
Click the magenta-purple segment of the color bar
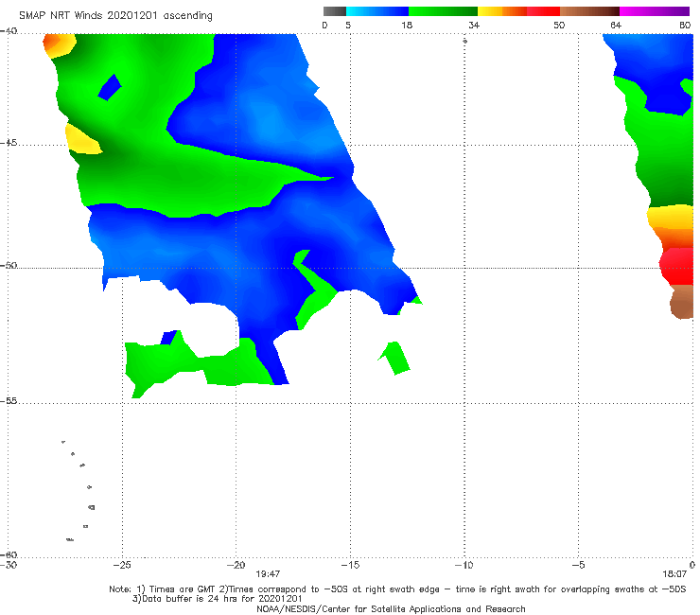(x=655, y=11)
